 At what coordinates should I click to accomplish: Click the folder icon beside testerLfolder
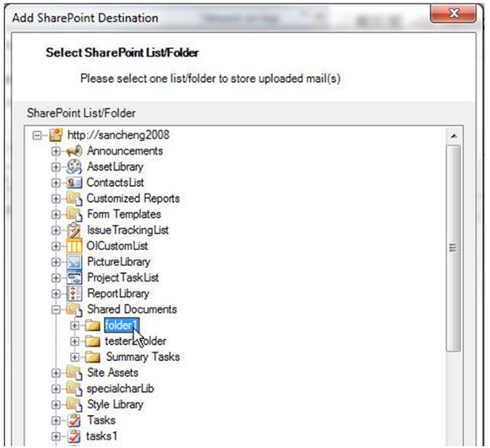[x=93, y=341]
